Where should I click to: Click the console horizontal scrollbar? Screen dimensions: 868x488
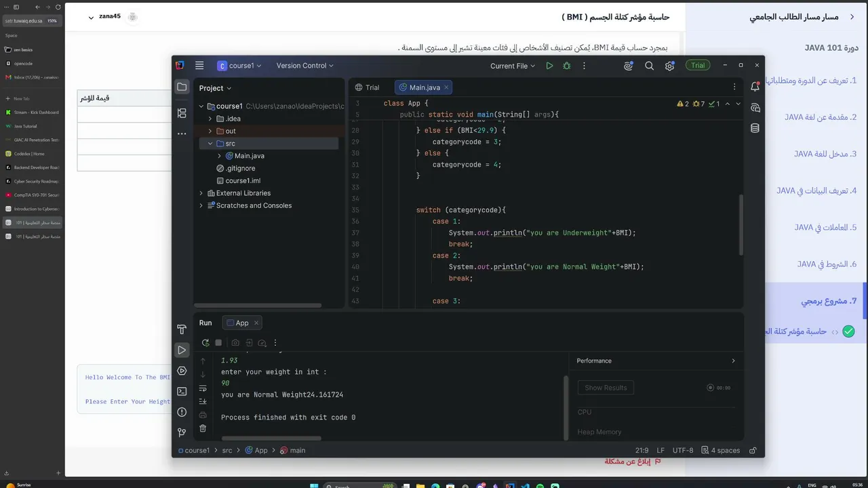tap(271, 438)
